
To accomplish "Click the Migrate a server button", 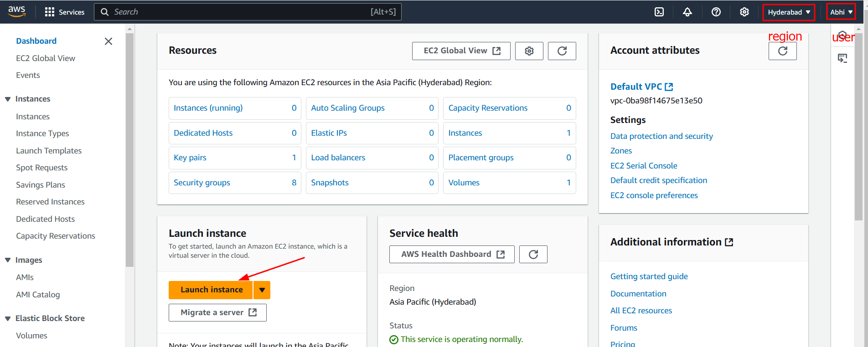I will [217, 313].
